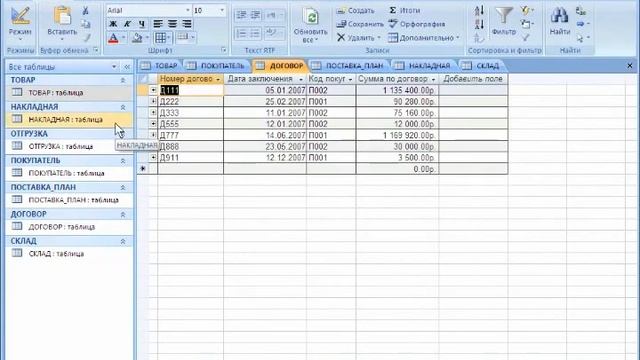Click the Добавить поле column header
The height and width of the screenshot is (360, 640).
coord(473,79)
